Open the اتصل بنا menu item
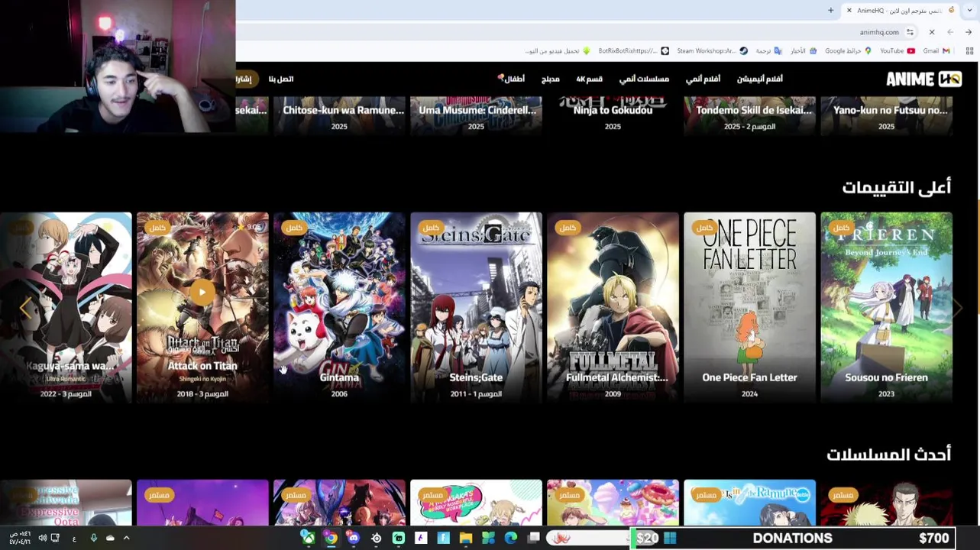980x550 pixels. point(280,79)
